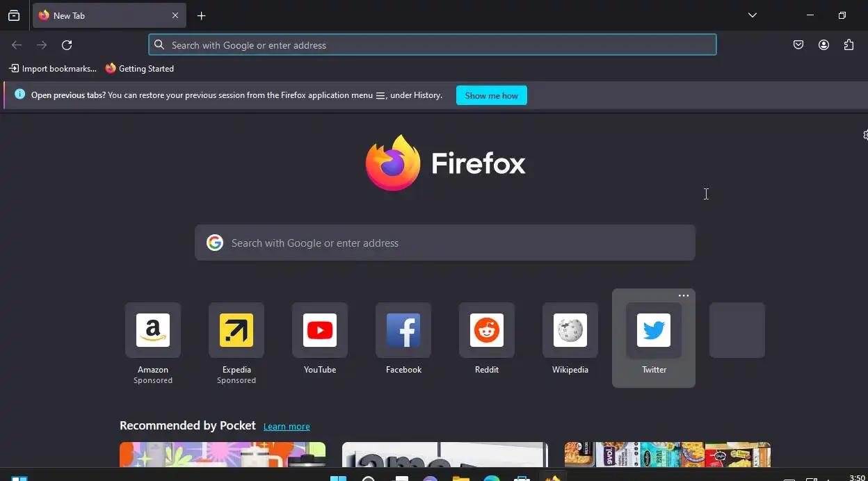Open the Reddit shortcut tile
The height and width of the screenshot is (481, 868).
coord(487,330)
